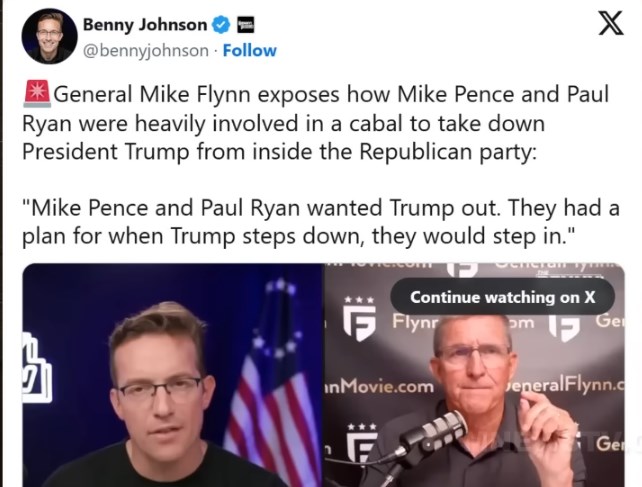The image size is (642, 487).
Task: Click the small affiliate badge beside the checkmark
Action: pyautogui.click(x=247, y=25)
